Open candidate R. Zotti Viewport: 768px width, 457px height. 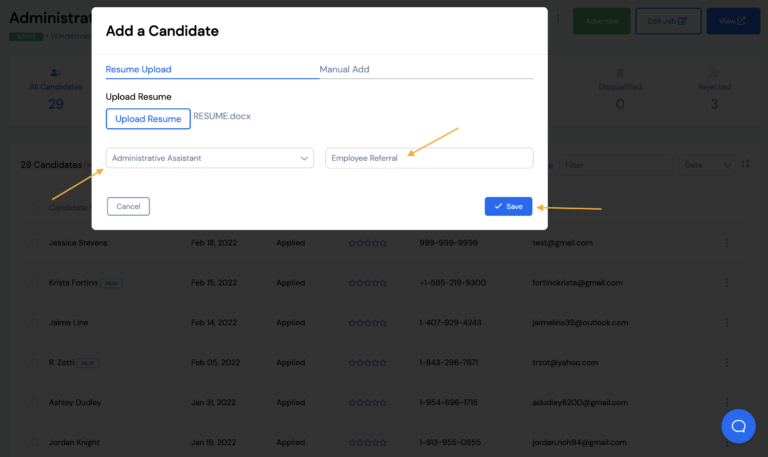61,362
